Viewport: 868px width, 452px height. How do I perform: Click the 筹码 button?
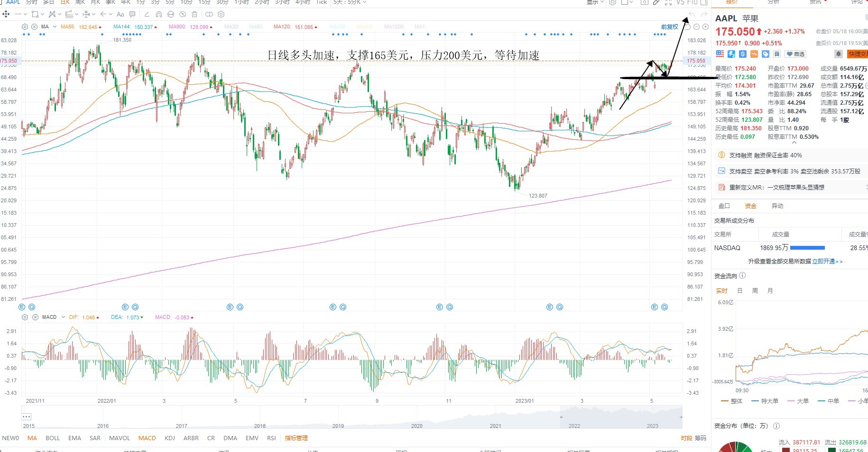tap(701, 438)
